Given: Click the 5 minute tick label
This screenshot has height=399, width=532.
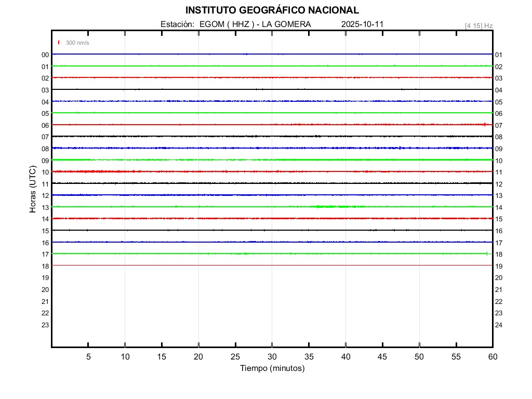Looking at the screenshot, I should click(x=88, y=356).
